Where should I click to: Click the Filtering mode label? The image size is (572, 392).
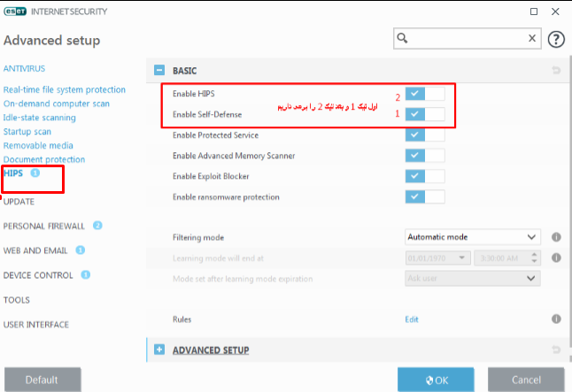point(198,237)
